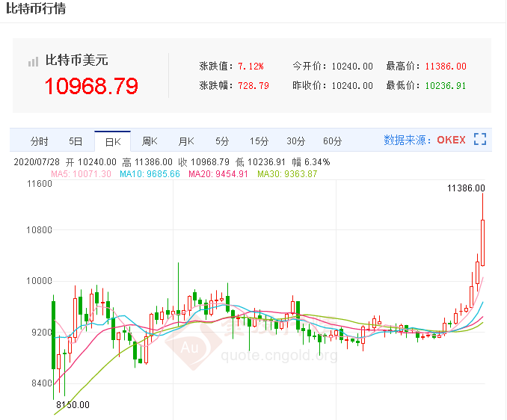Screen dimensions: 507x420
Task: Click the 10800 y-axis label
Action: 39,230
